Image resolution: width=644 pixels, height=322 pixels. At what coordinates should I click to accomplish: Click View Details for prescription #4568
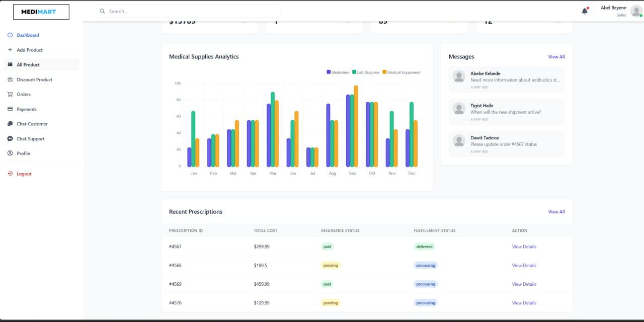524,265
